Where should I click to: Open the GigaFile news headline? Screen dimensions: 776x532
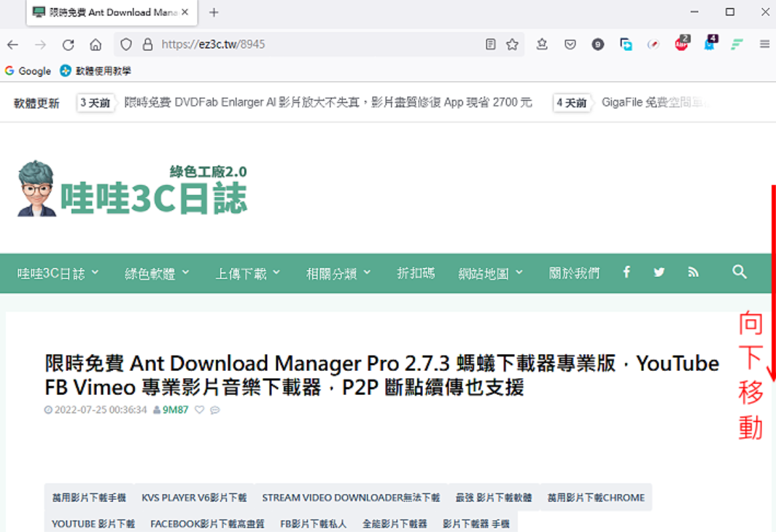pos(656,102)
